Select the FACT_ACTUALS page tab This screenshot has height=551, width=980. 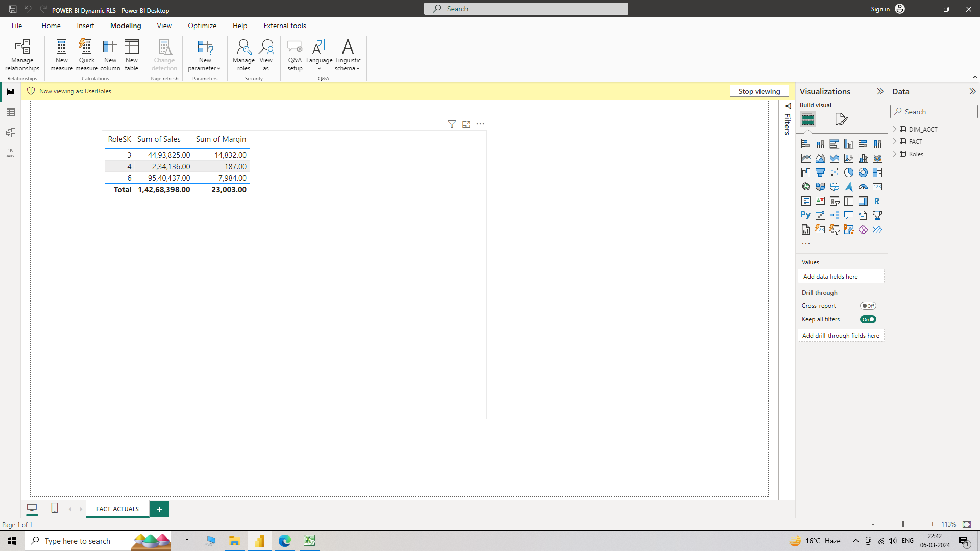pos(117,509)
